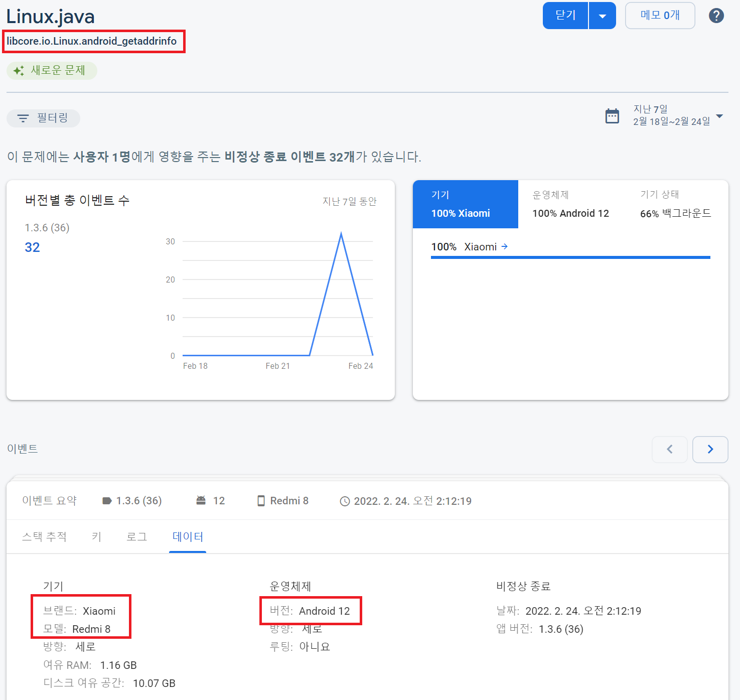Image resolution: width=740 pixels, height=700 pixels.
Task: Click the help question mark icon
Action: pos(716,16)
